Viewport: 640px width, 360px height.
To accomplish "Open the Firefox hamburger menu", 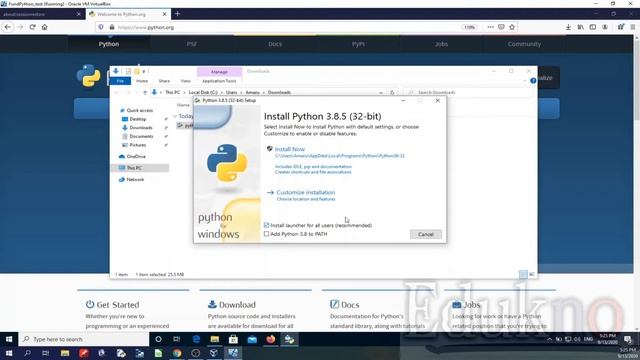I will pyautogui.click(x=633, y=27).
